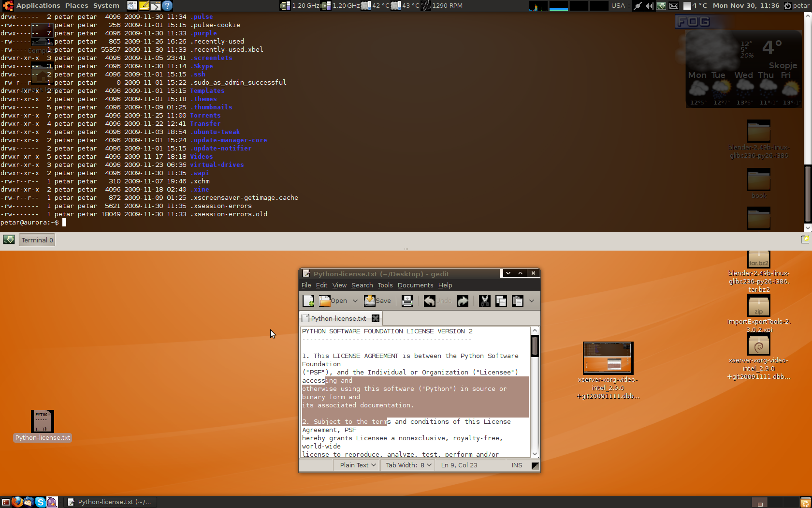Click the Save button in gedit
Image resolution: width=812 pixels, height=508 pixels.
tap(377, 301)
